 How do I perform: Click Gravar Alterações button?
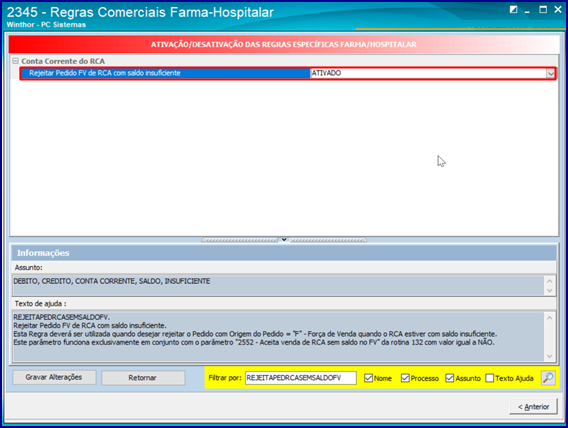(54, 377)
